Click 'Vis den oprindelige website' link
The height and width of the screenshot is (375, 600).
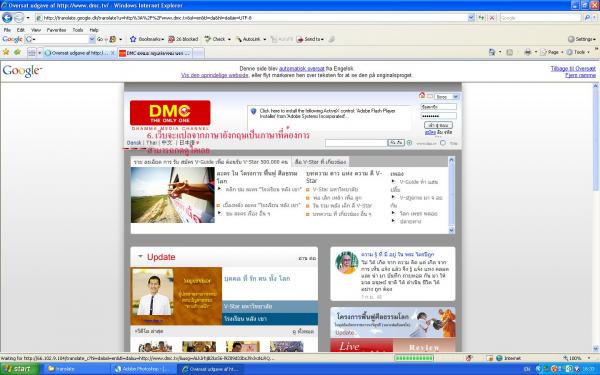(x=214, y=75)
